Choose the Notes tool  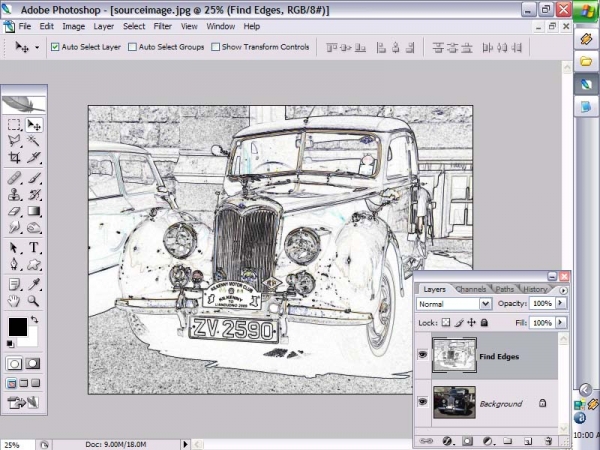(x=14, y=284)
